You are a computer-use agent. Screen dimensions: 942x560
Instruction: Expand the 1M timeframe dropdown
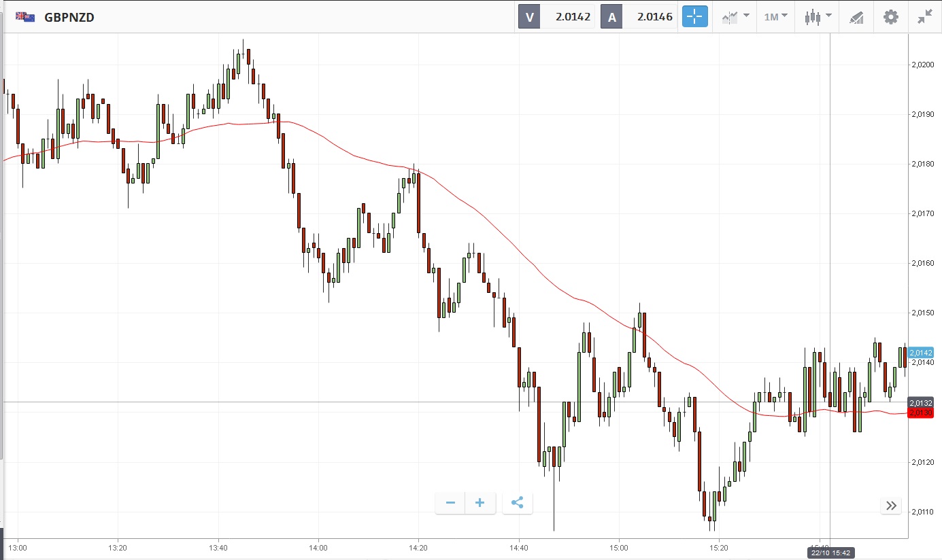(x=775, y=17)
